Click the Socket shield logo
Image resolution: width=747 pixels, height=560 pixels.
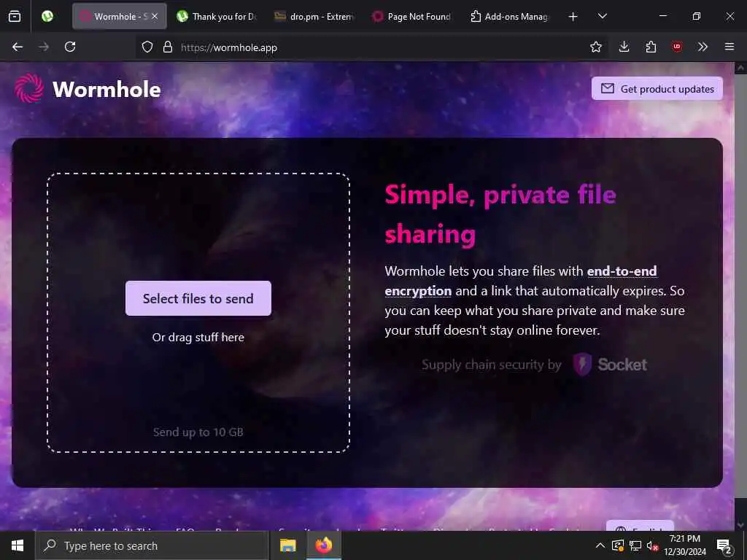(582, 365)
